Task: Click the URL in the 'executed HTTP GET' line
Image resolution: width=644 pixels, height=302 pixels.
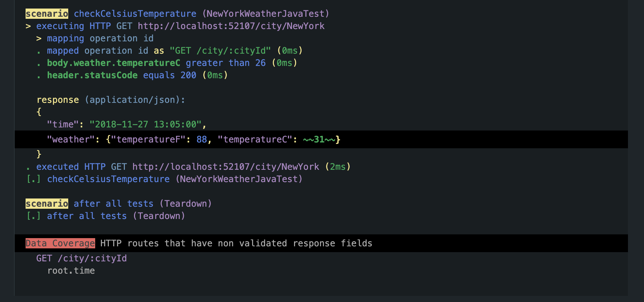Action: (226, 167)
